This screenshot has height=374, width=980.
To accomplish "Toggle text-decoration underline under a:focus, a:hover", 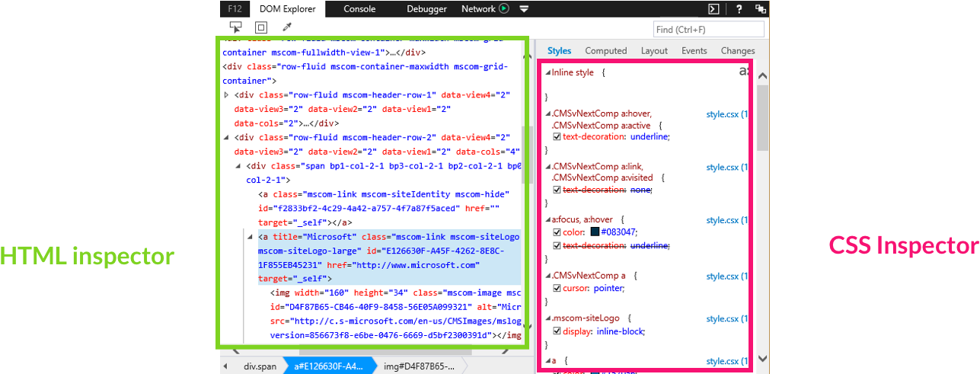I will [x=557, y=245].
